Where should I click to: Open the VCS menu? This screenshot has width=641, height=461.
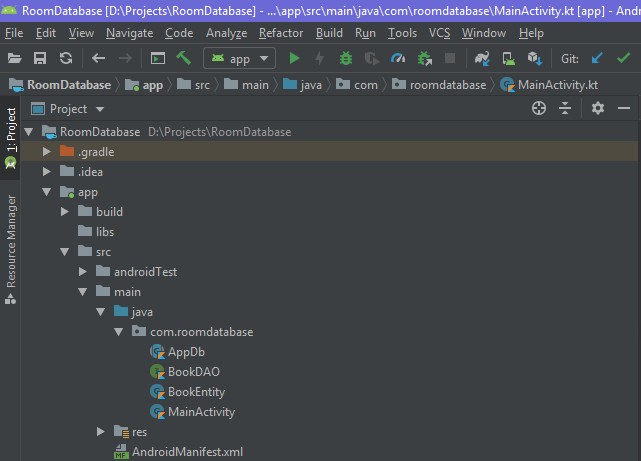pos(439,33)
